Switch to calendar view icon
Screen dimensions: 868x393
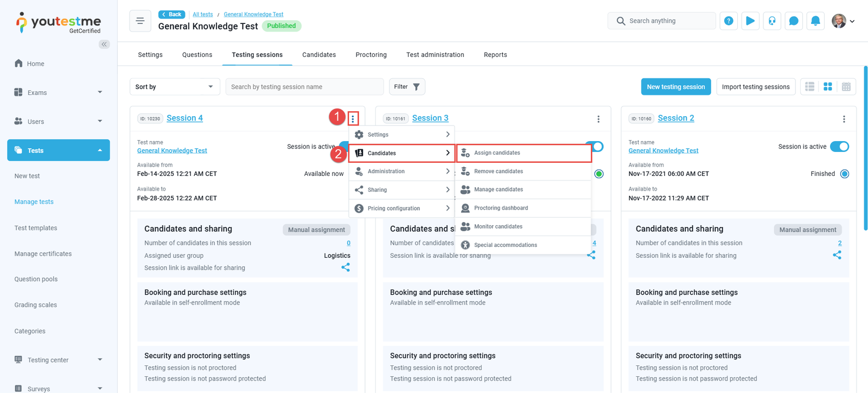(x=846, y=87)
